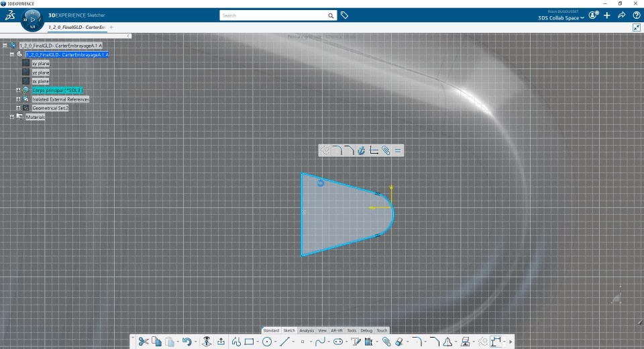
Task: Click the Exit App export icon in bottom toolbar
Action: pos(221,342)
